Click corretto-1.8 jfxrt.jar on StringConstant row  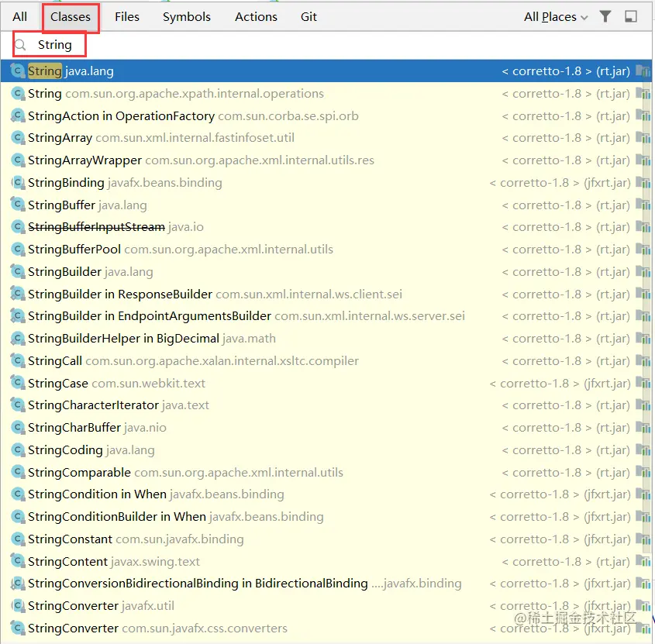coord(560,539)
